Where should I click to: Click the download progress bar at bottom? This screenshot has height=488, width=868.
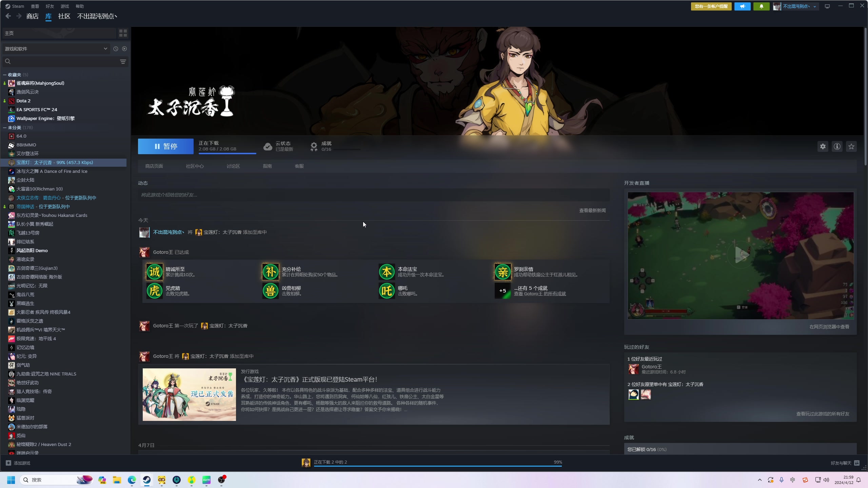point(438,466)
